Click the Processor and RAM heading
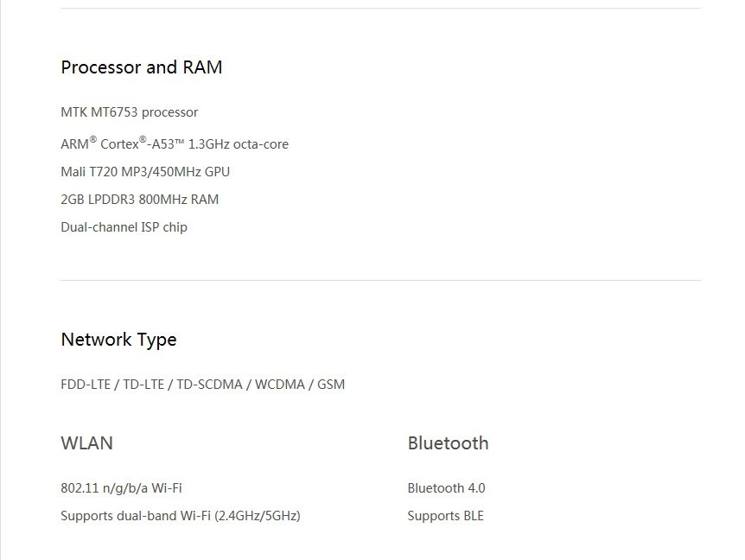The height and width of the screenshot is (560, 745). [x=141, y=67]
